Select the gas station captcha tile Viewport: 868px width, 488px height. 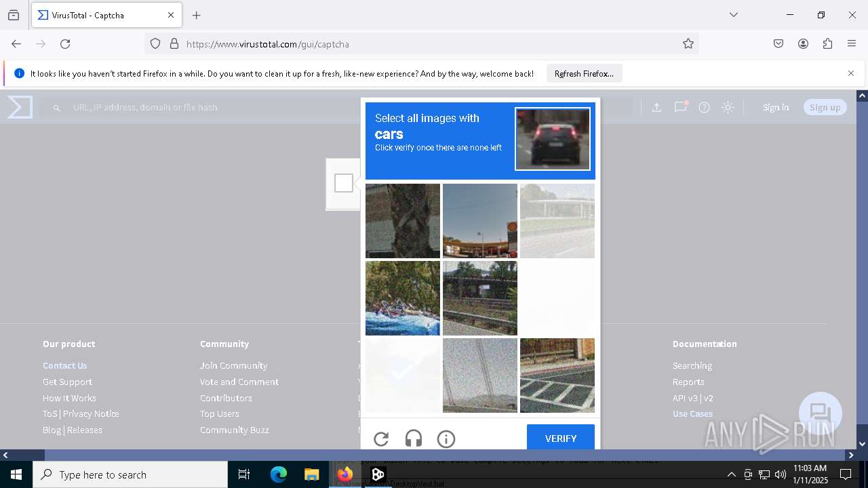(x=480, y=221)
